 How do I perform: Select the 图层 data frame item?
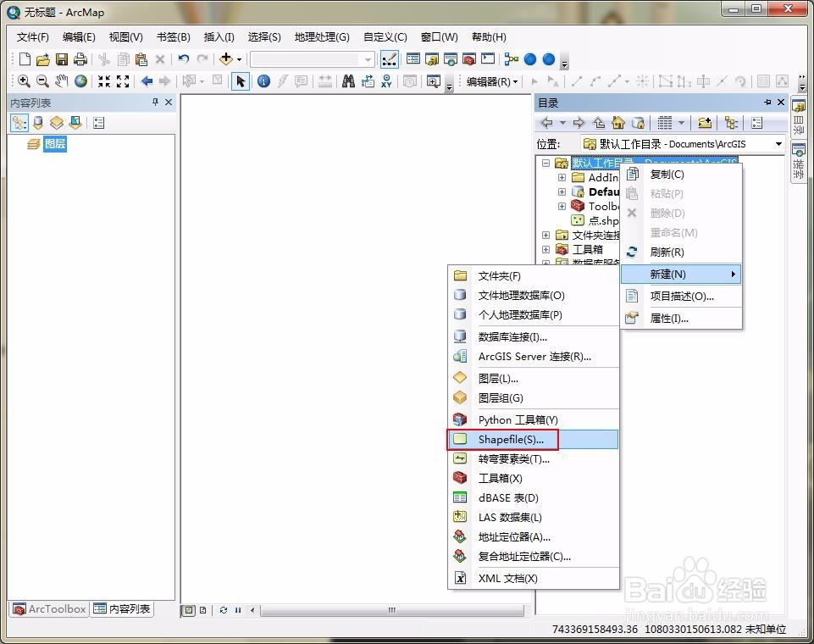pyautogui.click(x=54, y=144)
